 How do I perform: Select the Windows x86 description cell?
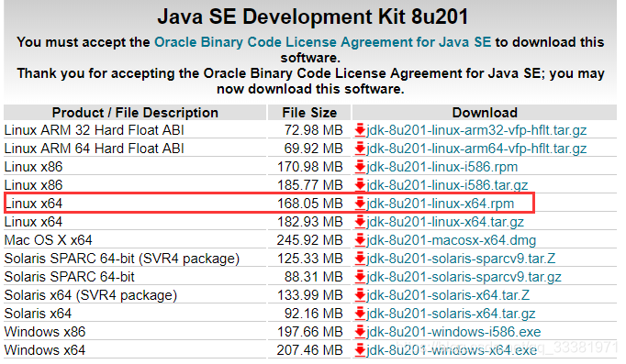coord(45,332)
